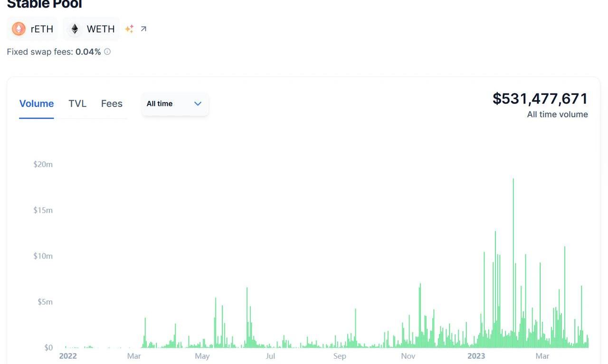This screenshot has width=608, height=364.
Task: Click the chevron arrow in All time selector
Action: (198, 103)
